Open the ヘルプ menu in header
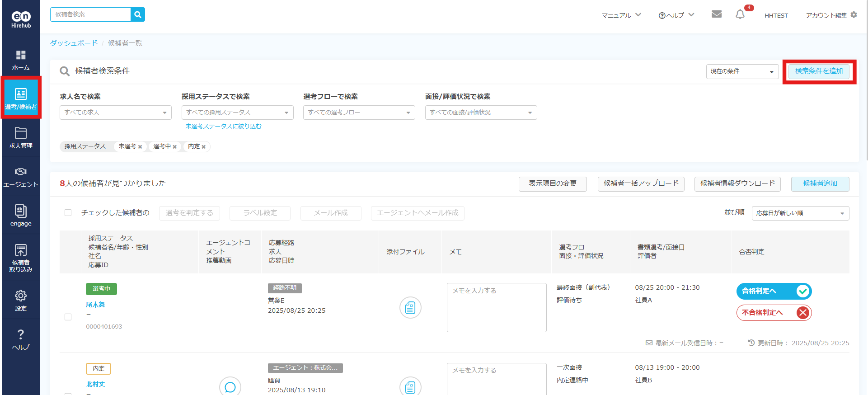868x395 pixels. point(676,15)
